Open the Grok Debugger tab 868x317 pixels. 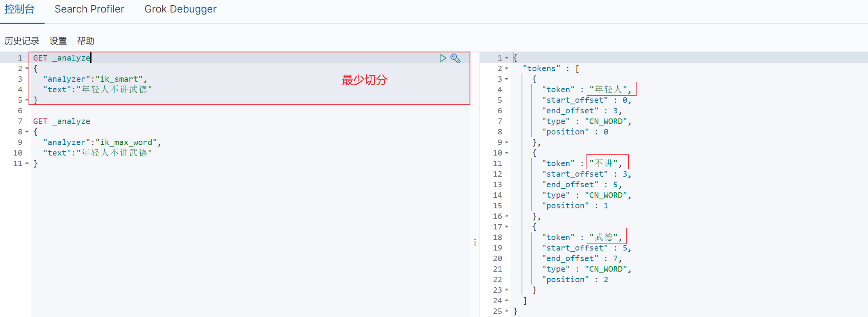coord(180,9)
